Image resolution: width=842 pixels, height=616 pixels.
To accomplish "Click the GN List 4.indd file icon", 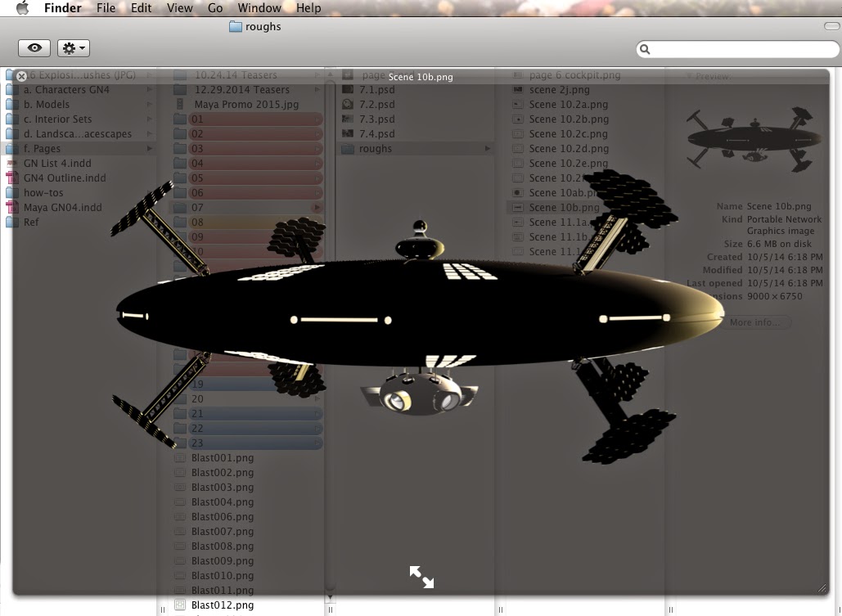I will click(11, 164).
